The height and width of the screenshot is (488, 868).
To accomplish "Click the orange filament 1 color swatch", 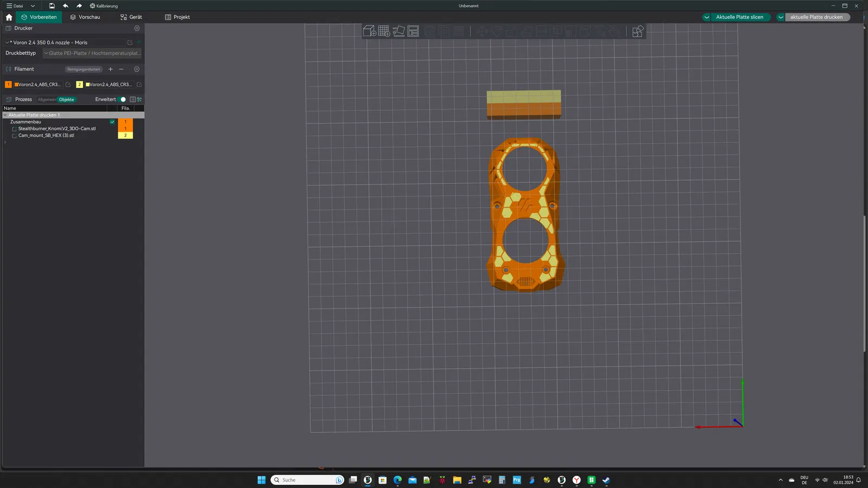I will coord(8,85).
